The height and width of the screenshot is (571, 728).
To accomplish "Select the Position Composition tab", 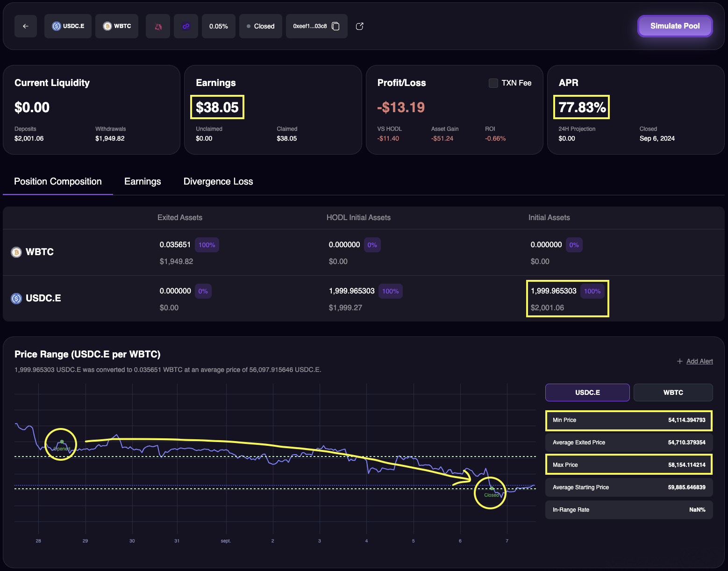I will [58, 181].
